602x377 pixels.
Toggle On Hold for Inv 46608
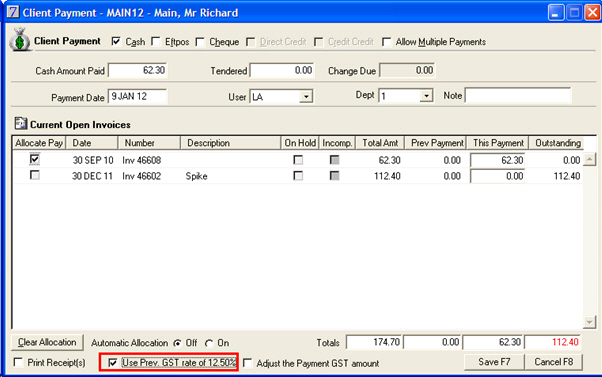[x=298, y=160]
